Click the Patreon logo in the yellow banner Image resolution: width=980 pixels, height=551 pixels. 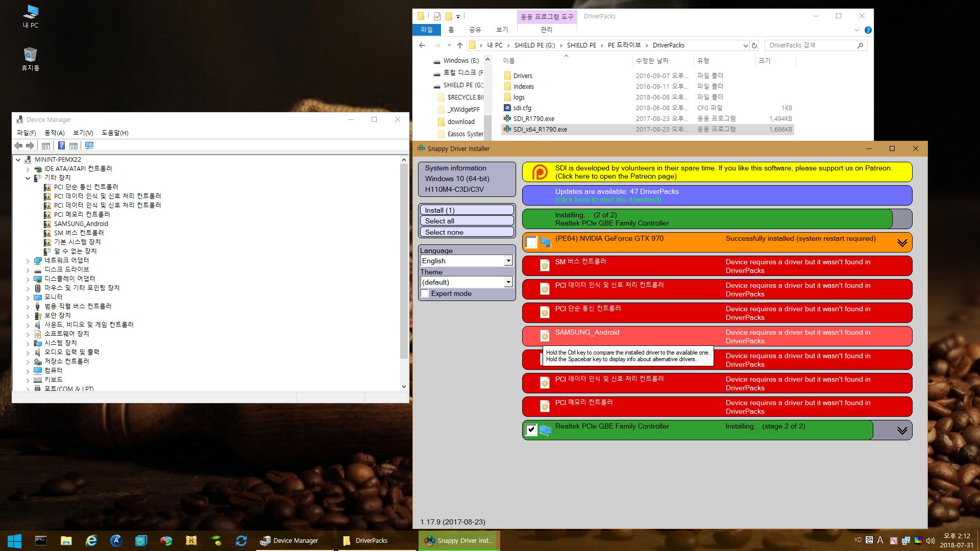pyautogui.click(x=540, y=172)
